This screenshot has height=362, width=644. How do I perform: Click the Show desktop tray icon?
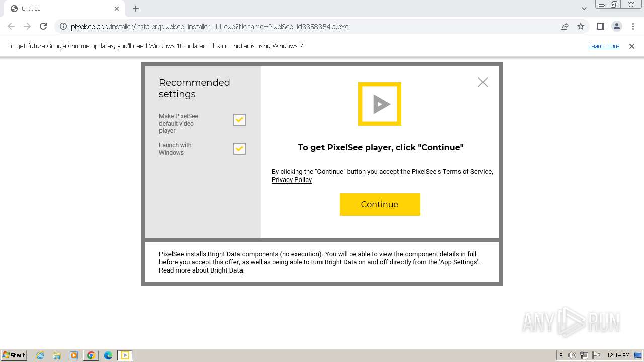coord(638,355)
